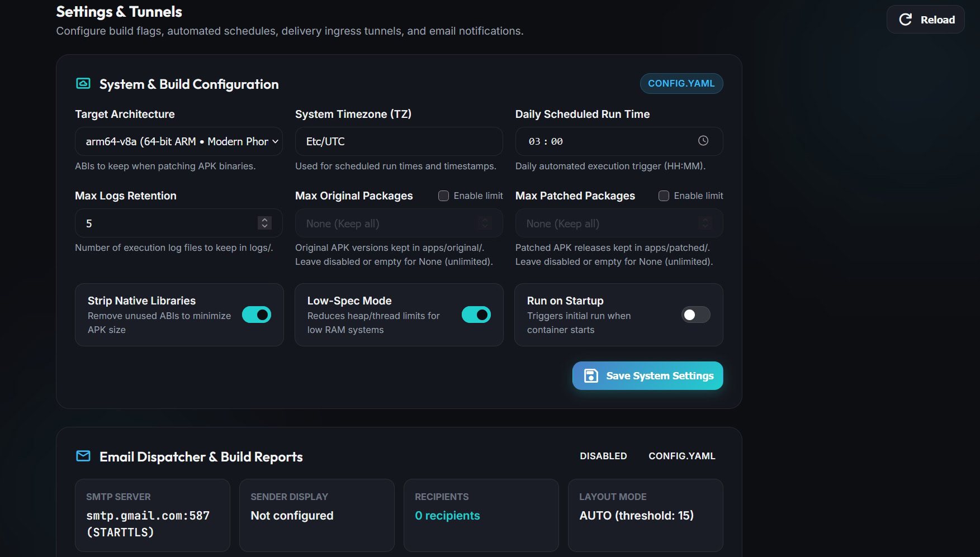Disable the Low-Spec Mode switch
This screenshot has height=557, width=980.
coord(476,315)
